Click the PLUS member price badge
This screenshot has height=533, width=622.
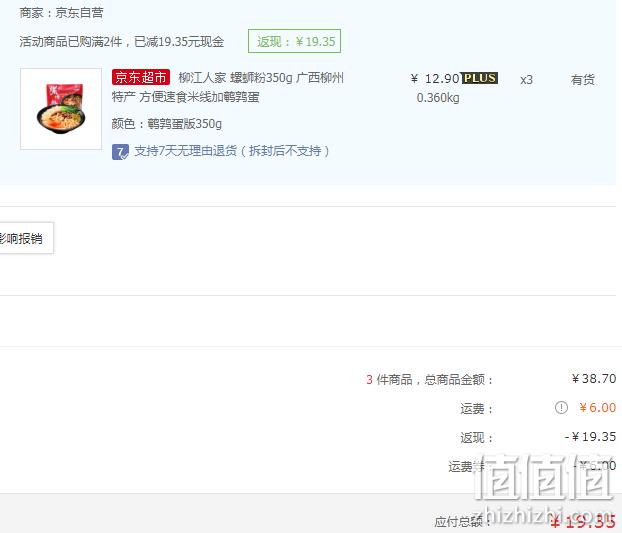480,78
